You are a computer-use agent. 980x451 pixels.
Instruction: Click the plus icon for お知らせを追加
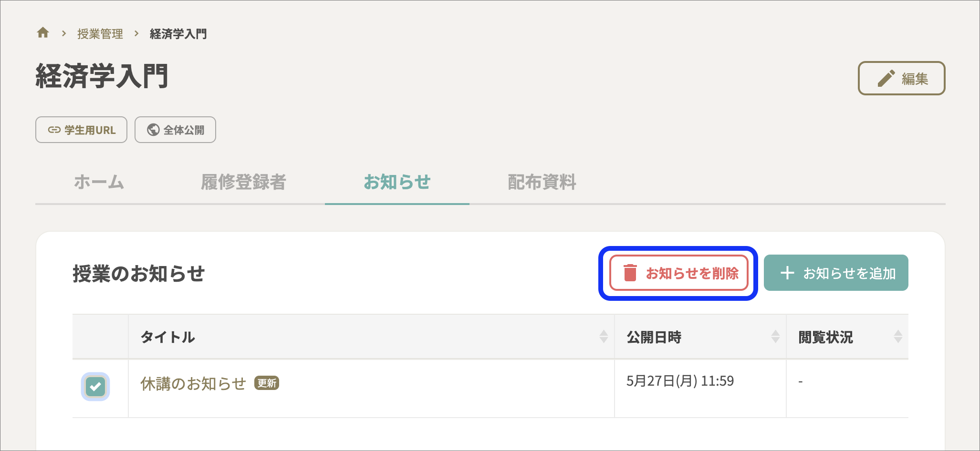coord(787,273)
